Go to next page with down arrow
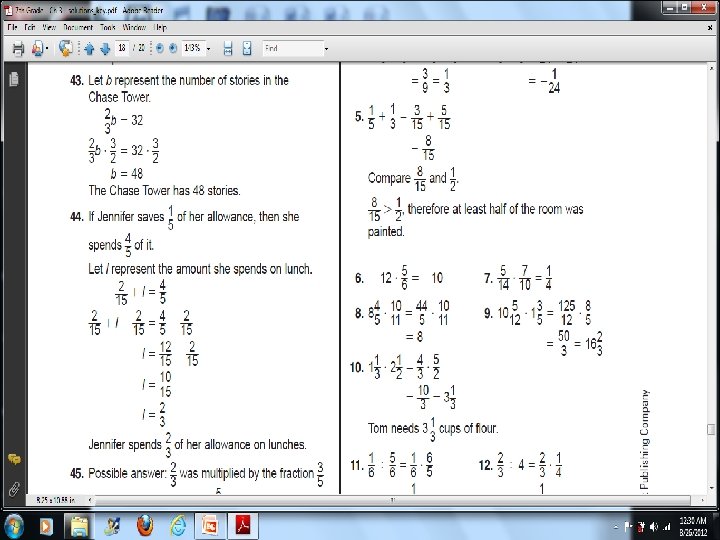720x540 pixels. pos(105,49)
